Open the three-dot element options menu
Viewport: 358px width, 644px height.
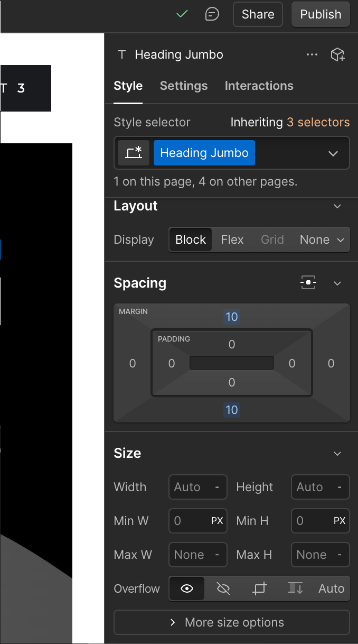pos(312,54)
